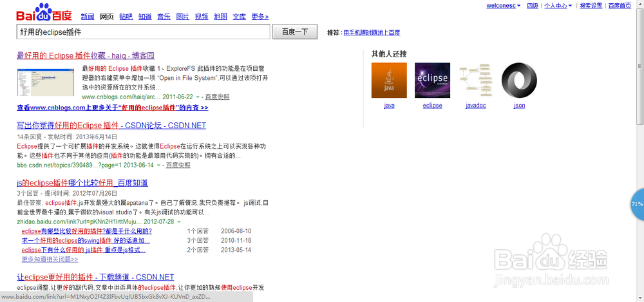
Task: Click the json text label under thumbnail
Action: click(519, 106)
